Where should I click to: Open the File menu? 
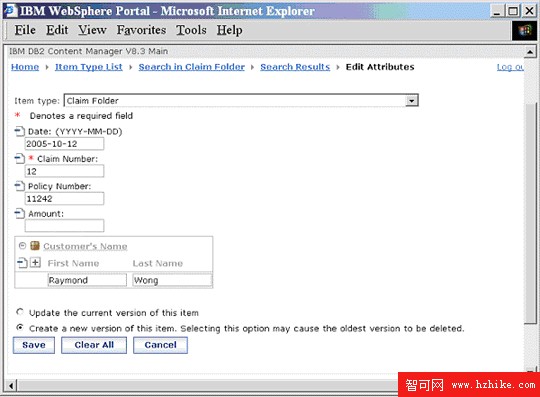tap(25, 30)
